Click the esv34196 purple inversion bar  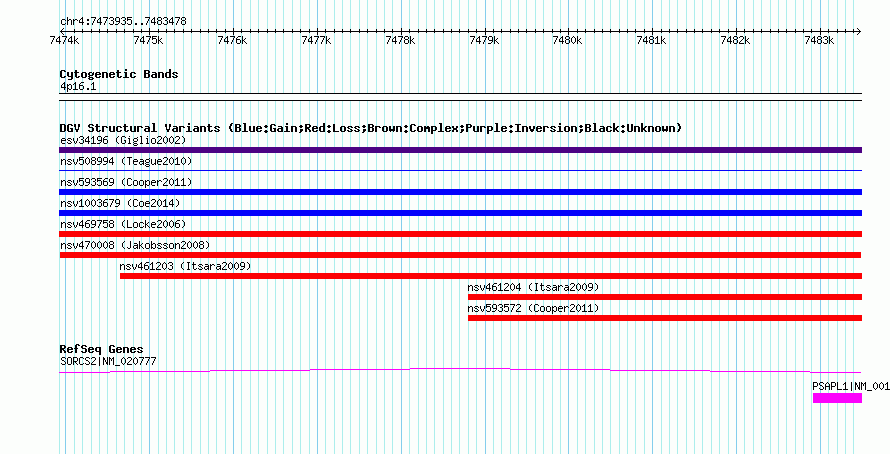point(460,150)
